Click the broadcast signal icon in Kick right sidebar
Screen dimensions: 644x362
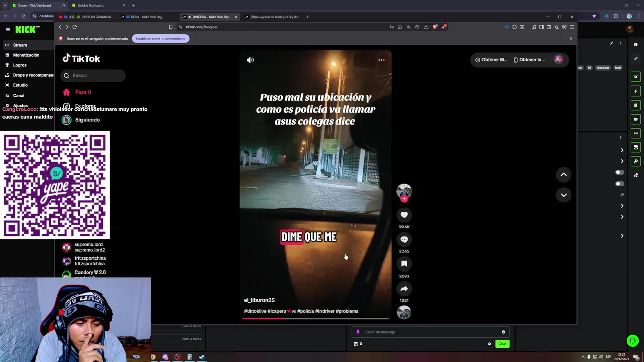pos(636,133)
